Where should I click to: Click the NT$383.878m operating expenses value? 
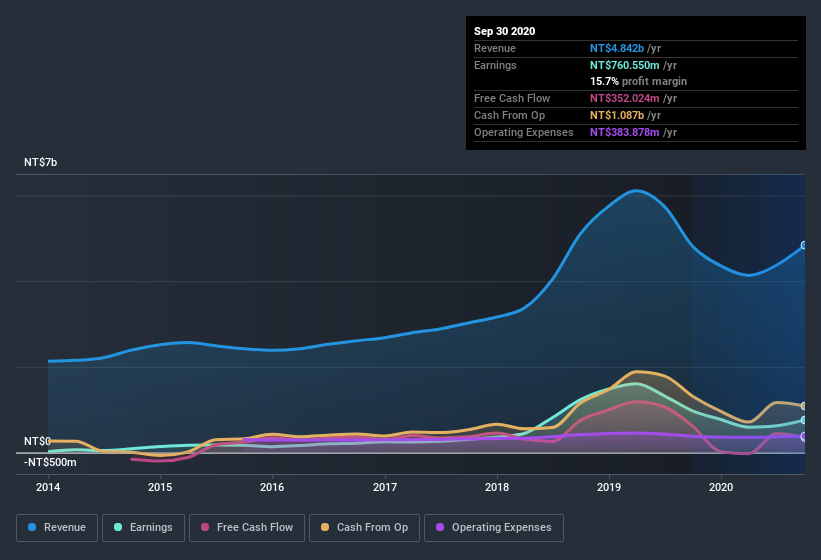[x=625, y=132]
